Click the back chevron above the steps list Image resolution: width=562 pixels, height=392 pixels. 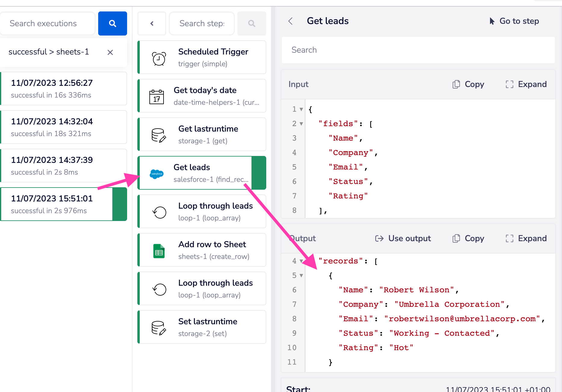(152, 23)
